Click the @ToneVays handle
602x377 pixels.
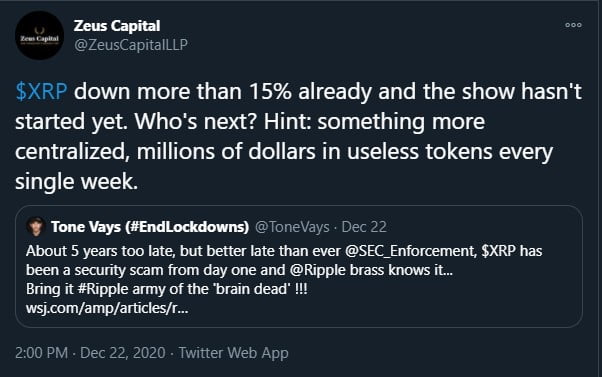coord(292,227)
